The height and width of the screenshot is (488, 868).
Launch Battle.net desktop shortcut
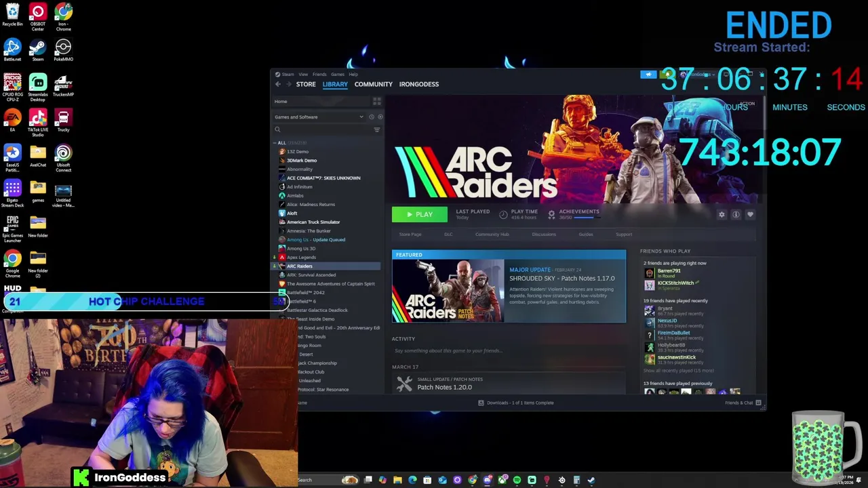point(12,50)
